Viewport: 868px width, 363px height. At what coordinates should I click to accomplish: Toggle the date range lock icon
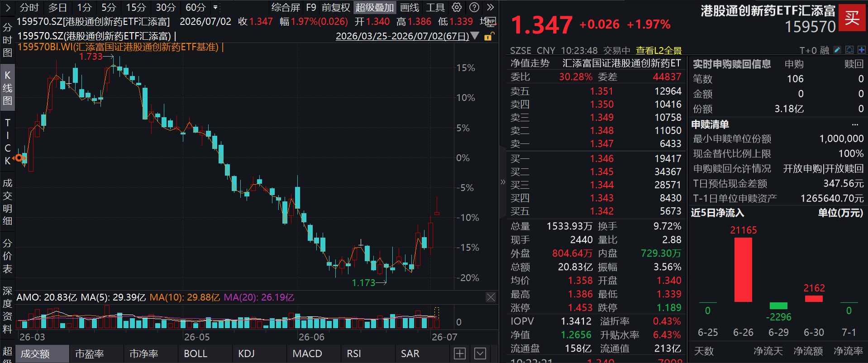(489, 36)
